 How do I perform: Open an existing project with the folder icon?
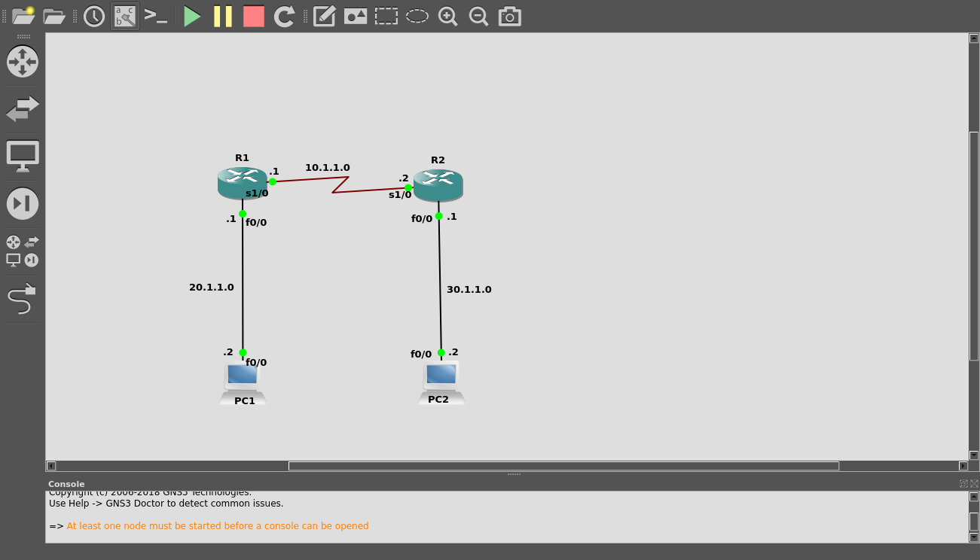[x=54, y=16]
